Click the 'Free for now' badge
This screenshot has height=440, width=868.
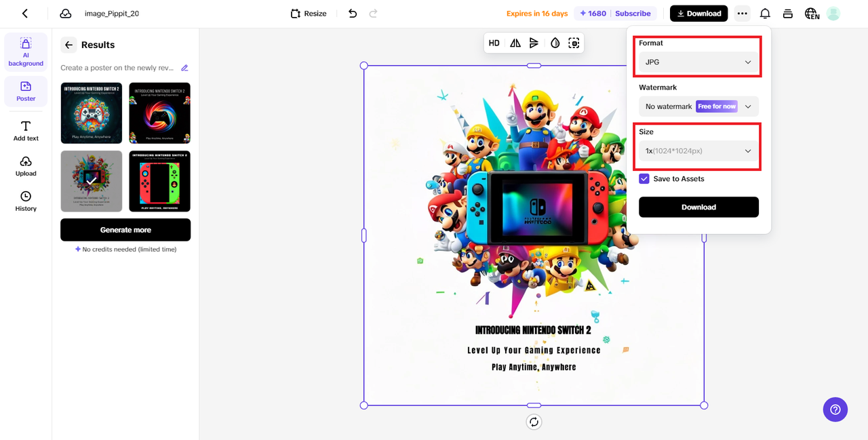point(717,106)
